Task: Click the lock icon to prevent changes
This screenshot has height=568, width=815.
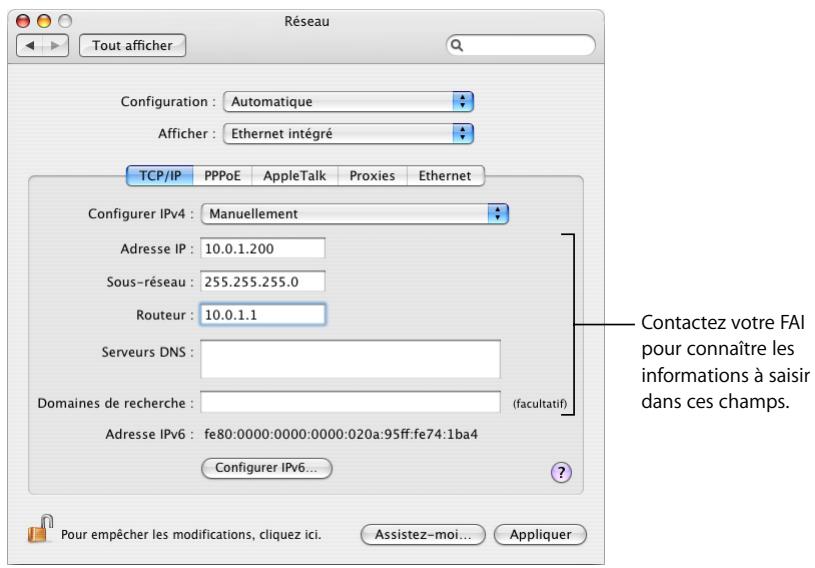Action: [41, 529]
